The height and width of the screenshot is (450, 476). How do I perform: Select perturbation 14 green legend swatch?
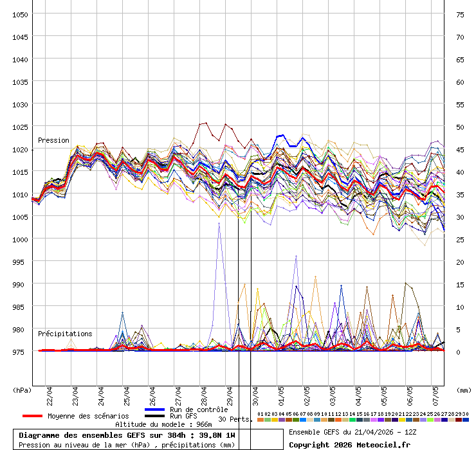(x=352, y=420)
